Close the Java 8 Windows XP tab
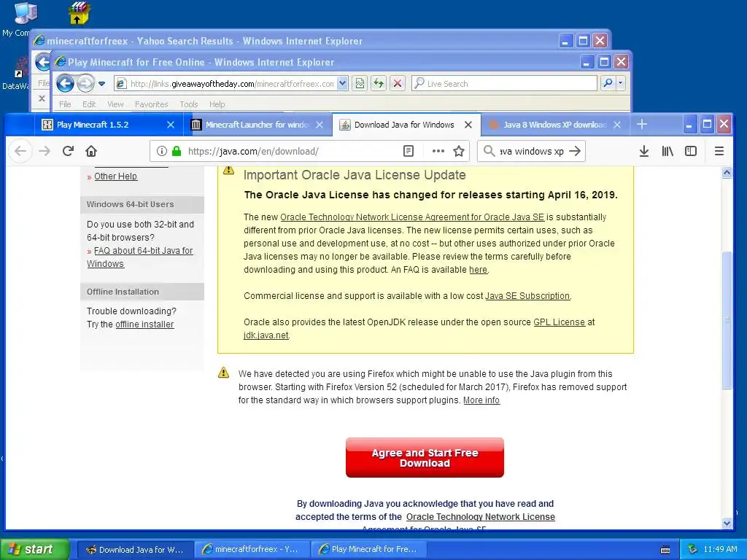The height and width of the screenshot is (560, 747). pos(617,125)
